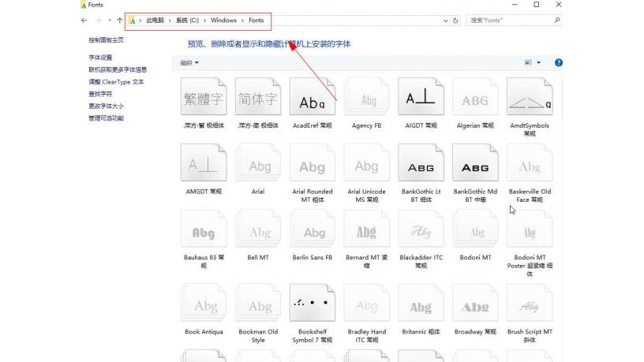Select the Brush Script MT 斜体 font
Screen dimensions: 644x362
point(530,303)
